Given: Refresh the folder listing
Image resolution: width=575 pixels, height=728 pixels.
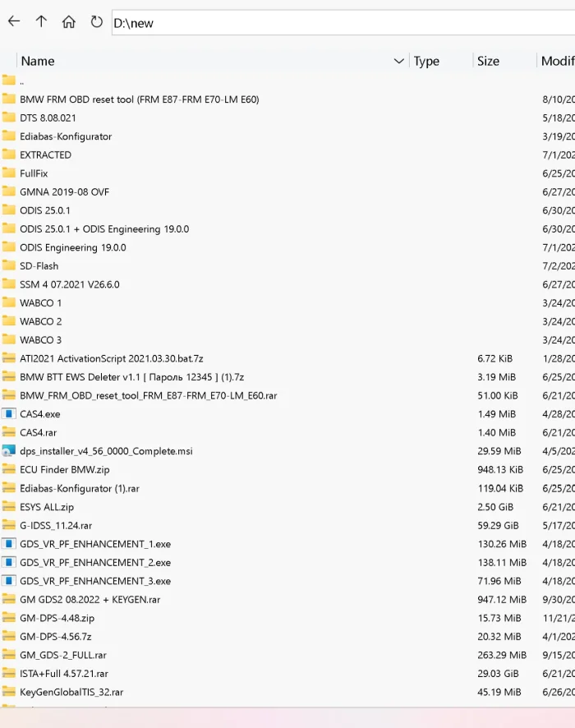Looking at the screenshot, I should tap(96, 22).
